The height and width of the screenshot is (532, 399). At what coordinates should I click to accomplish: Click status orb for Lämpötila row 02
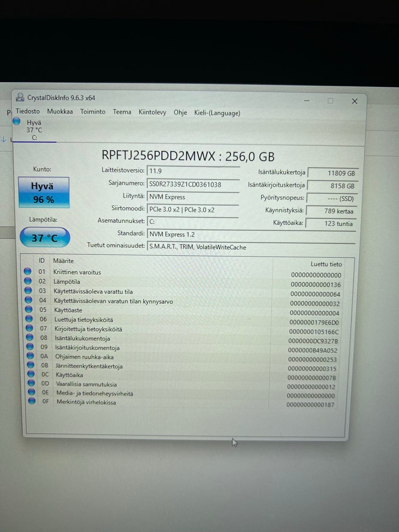28,281
